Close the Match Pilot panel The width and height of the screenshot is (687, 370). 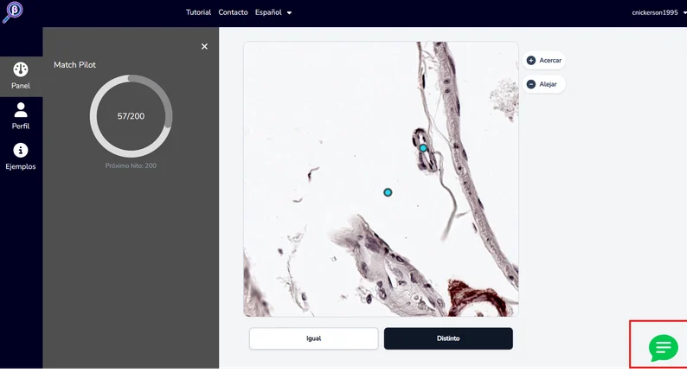tap(204, 46)
